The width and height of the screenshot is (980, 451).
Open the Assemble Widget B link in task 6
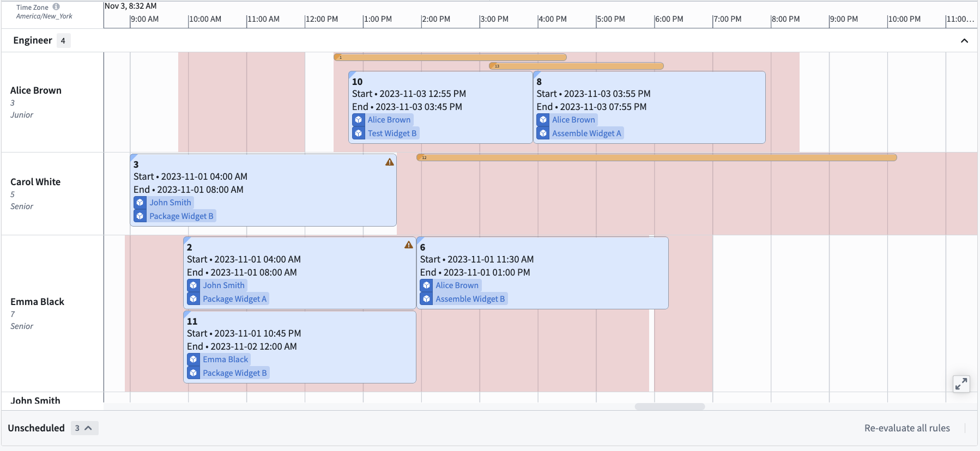470,299
